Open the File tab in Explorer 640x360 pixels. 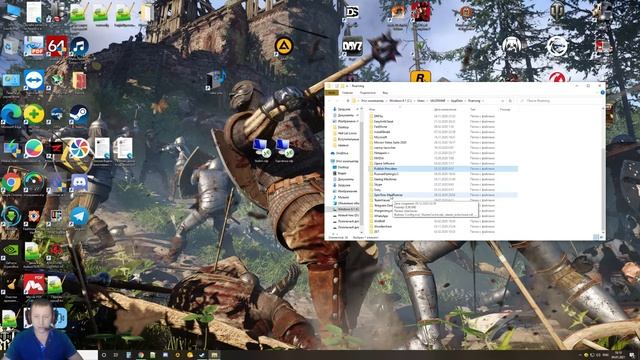click(x=333, y=93)
